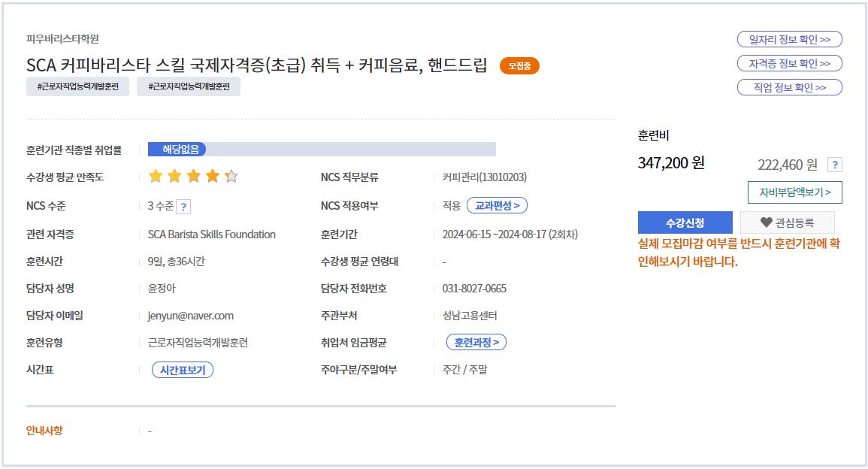Screen dimensions: 868x469
Task: Click the question mark beside 222,460 원
Action: pyautogui.click(x=835, y=165)
